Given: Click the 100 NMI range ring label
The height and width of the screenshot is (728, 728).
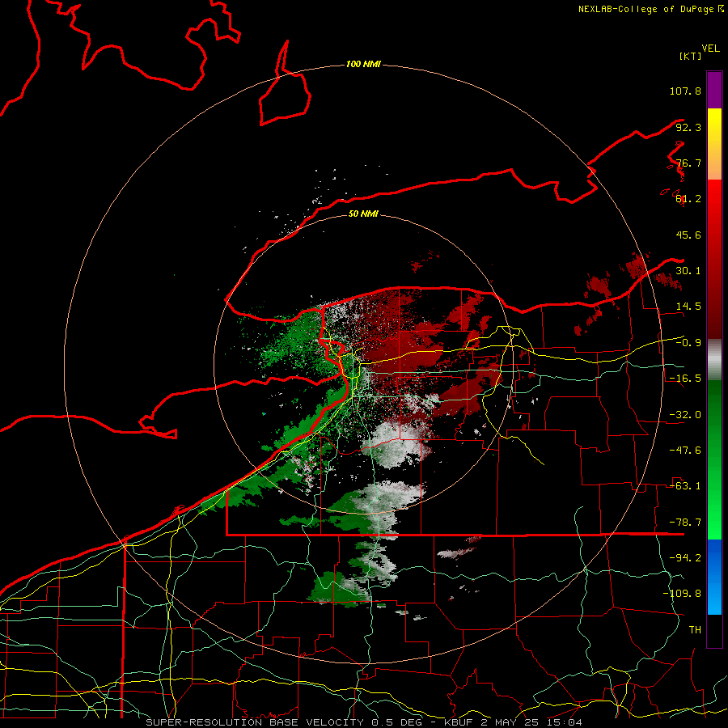Looking at the screenshot, I should click(x=363, y=64).
